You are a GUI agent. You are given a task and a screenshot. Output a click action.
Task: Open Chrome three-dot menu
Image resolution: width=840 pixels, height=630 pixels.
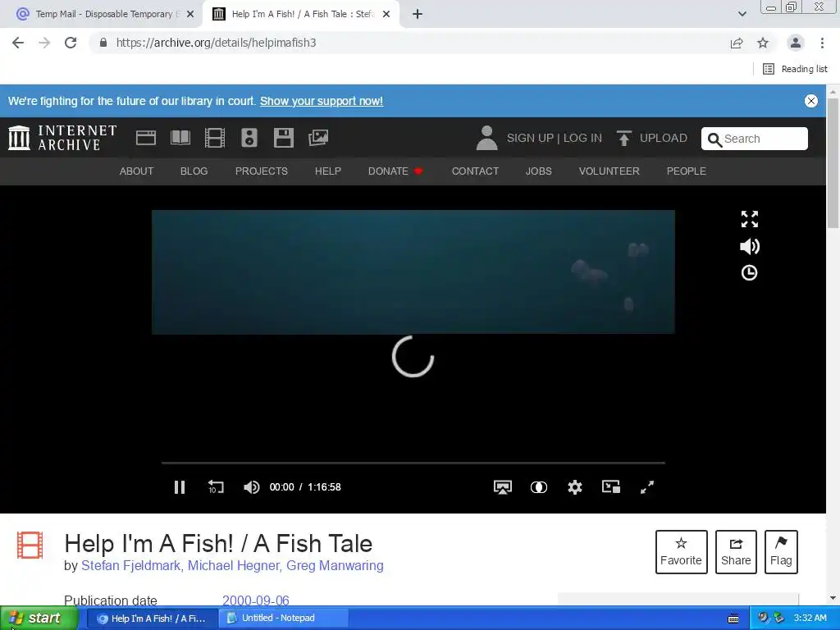(x=822, y=43)
